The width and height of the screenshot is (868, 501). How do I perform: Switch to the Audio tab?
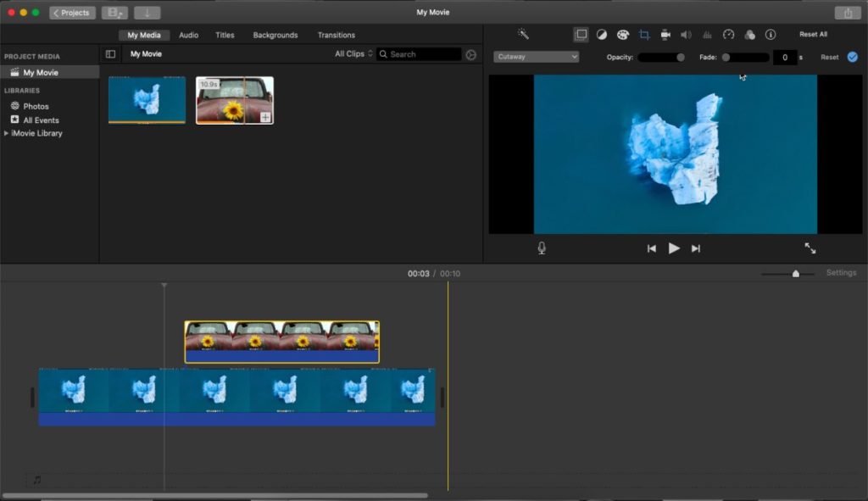[x=188, y=35]
